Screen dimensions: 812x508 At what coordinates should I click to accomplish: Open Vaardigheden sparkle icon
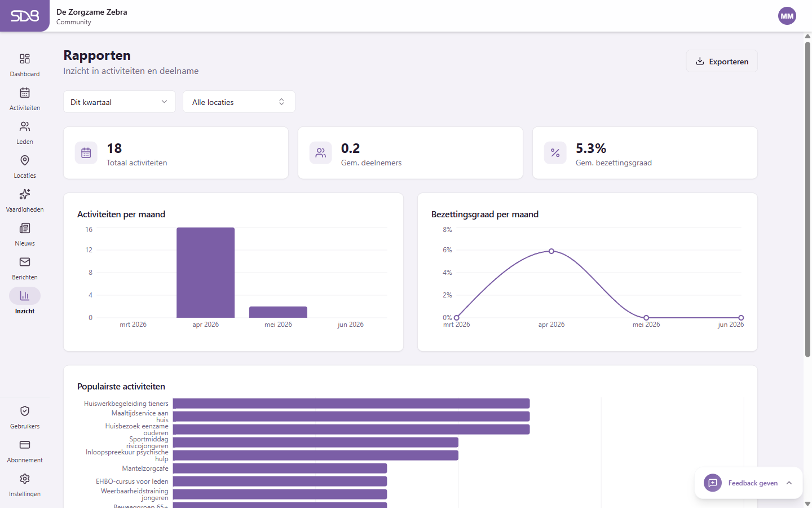(25, 195)
